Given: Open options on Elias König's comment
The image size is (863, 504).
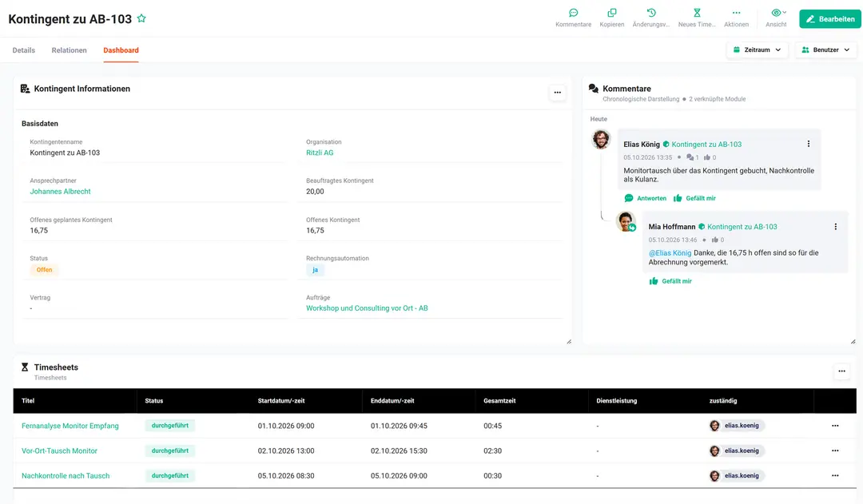Looking at the screenshot, I should coord(809,144).
